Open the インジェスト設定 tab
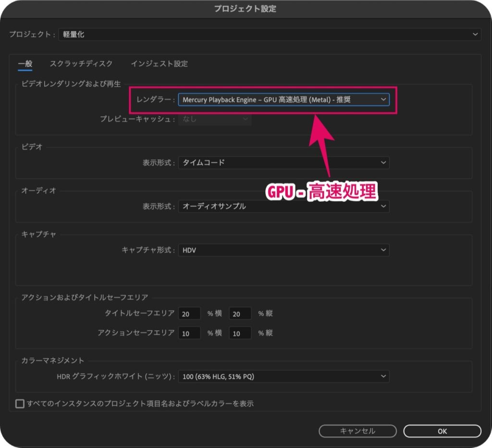 tap(160, 64)
